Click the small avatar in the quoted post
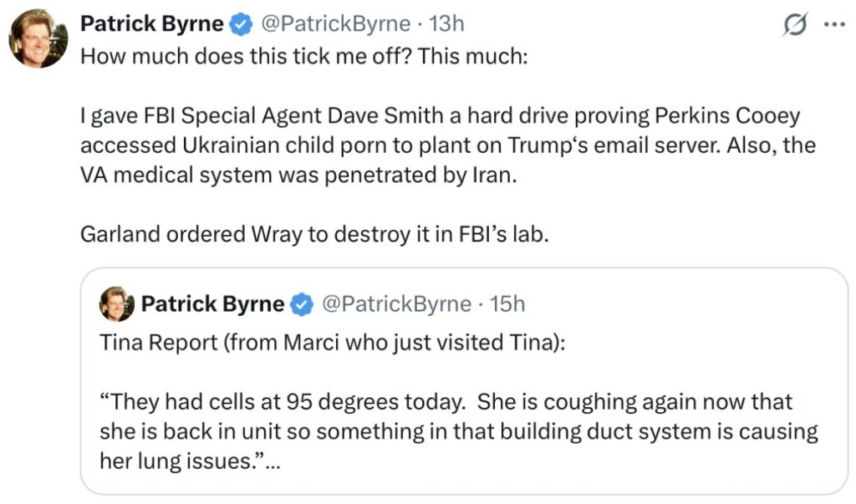The height and width of the screenshot is (504, 856). (117, 304)
